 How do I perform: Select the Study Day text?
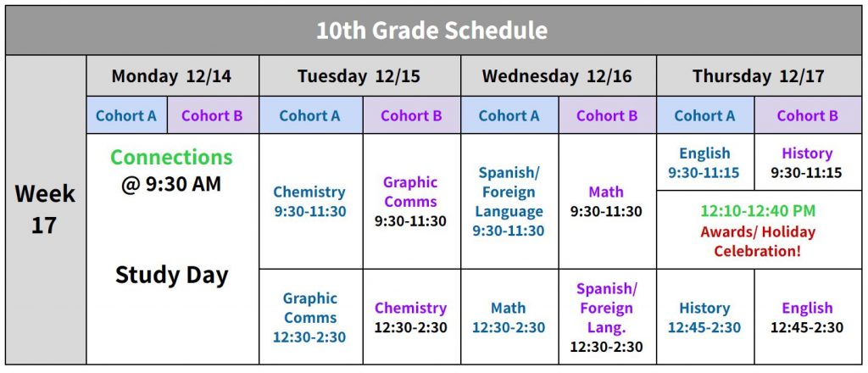[x=171, y=275]
